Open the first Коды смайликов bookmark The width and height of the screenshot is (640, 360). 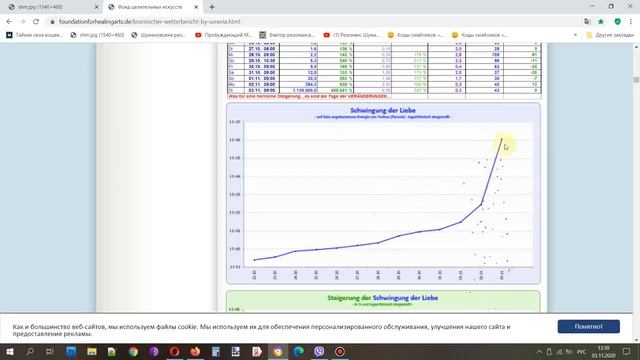(416, 35)
